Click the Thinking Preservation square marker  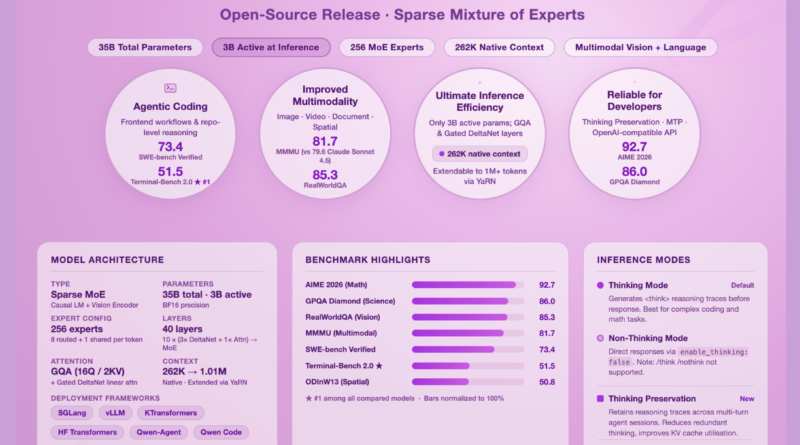tap(600, 399)
